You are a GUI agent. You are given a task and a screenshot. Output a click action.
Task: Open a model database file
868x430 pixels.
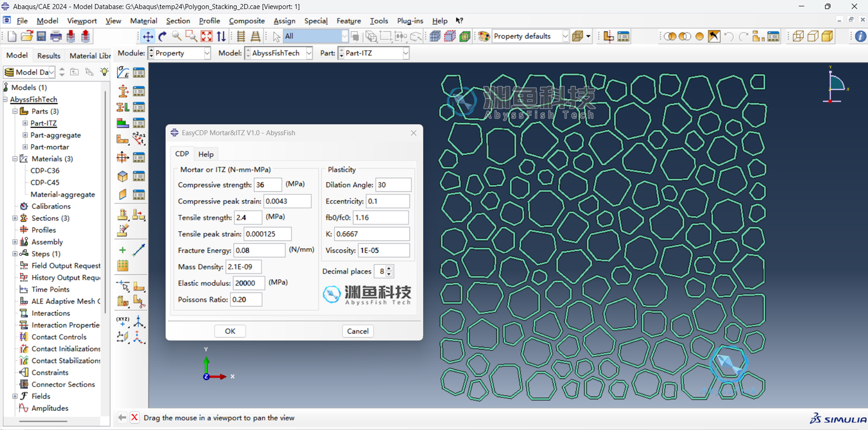tap(27, 36)
